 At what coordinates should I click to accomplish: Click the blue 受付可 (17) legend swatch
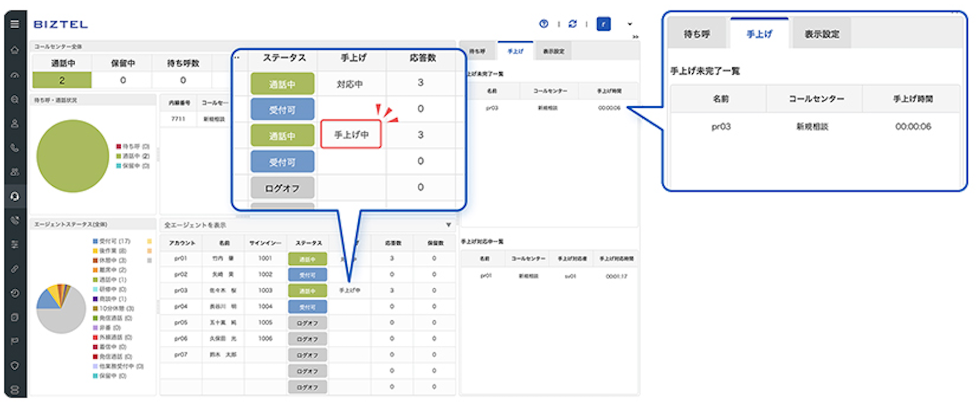[95, 241]
